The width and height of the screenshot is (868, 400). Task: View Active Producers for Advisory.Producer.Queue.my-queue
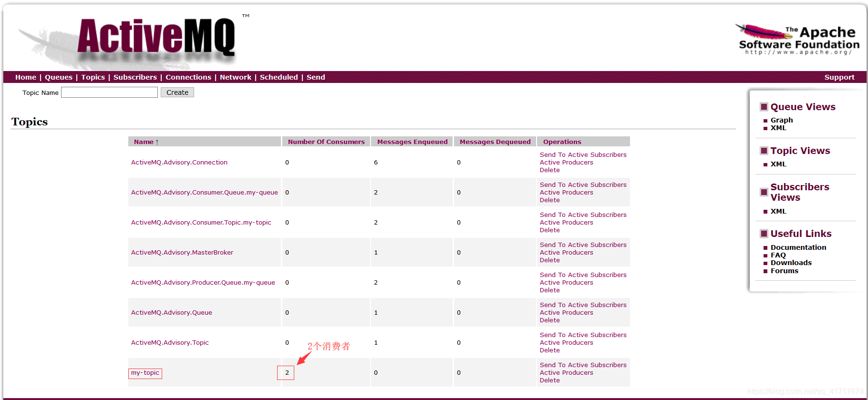[567, 283]
